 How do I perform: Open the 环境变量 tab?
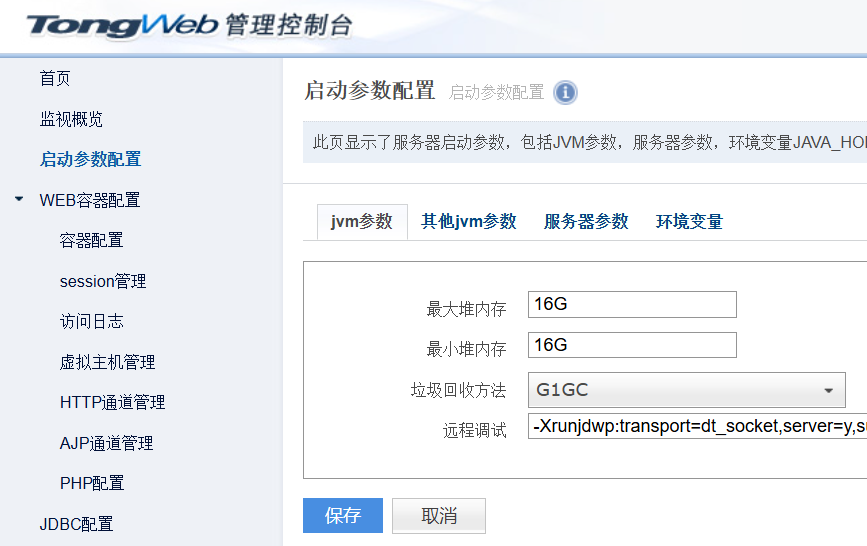click(689, 222)
